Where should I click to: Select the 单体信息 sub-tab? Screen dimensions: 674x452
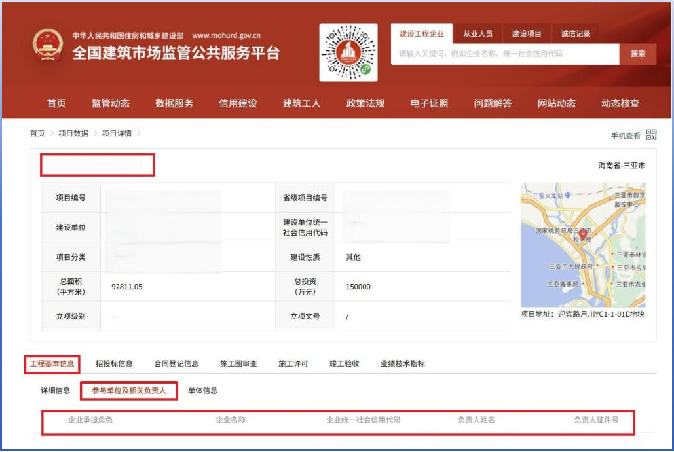pyautogui.click(x=203, y=391)
